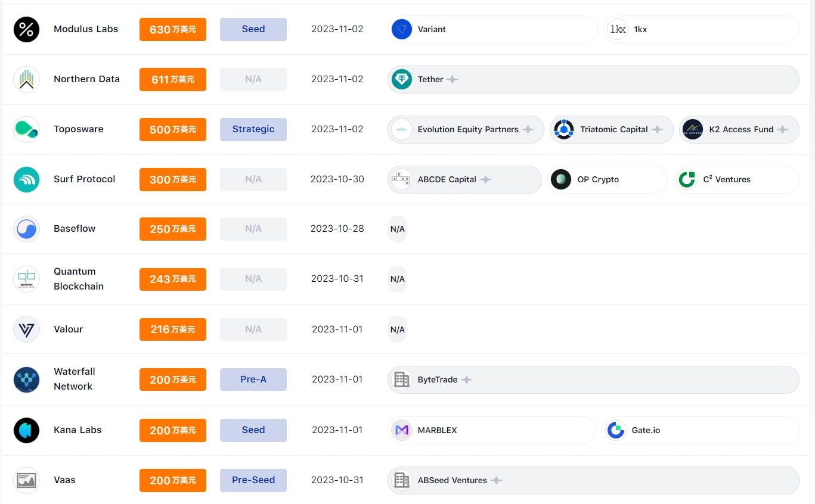
Task: Click the Seed tag for Modulus Labs
Action: pos(253,29)
